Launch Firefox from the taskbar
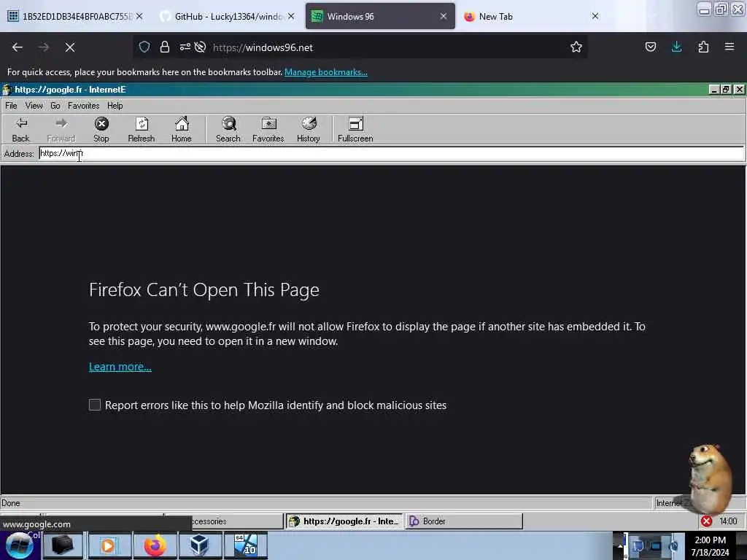This screenshot has width=747, height=560. (155, 545)
